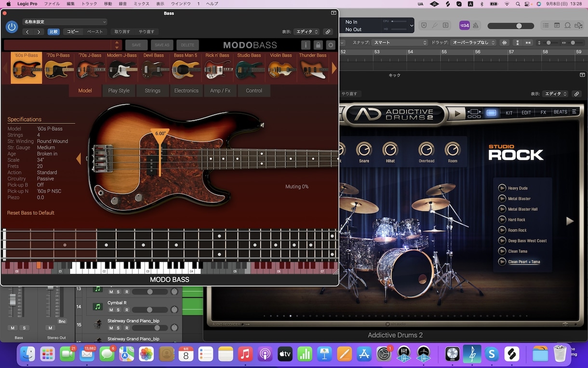Select the '70s J-Bass model

(90, 68)
